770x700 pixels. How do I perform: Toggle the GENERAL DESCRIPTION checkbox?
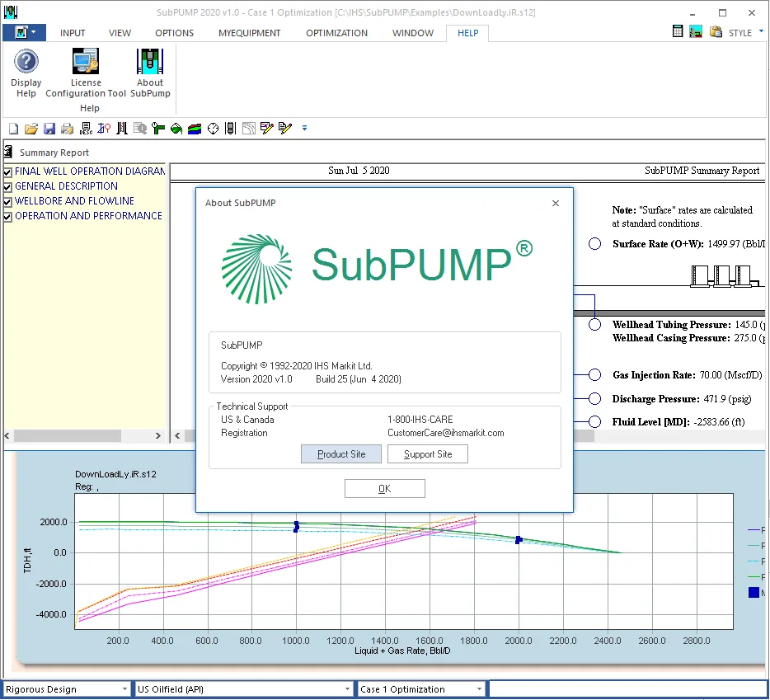[x=7, y=187]
